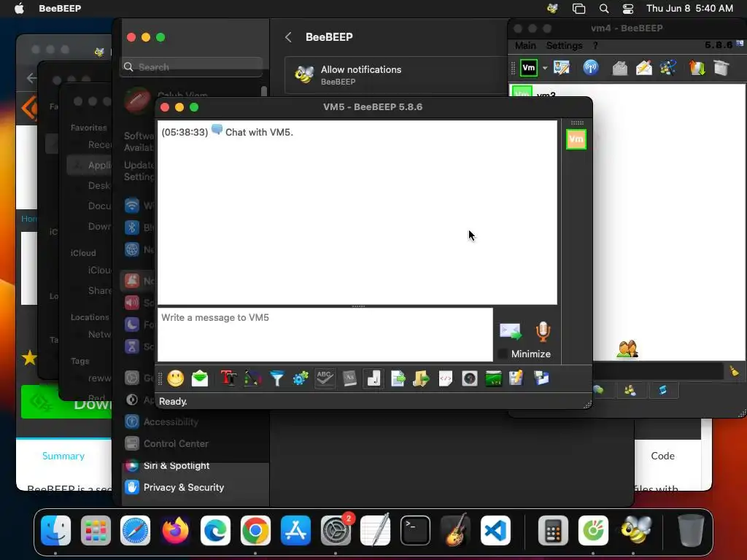This screenshot has height=560, width=747.
Task: Click the people network icon in vm4 toolbar
Action: (x=668, y=68)
